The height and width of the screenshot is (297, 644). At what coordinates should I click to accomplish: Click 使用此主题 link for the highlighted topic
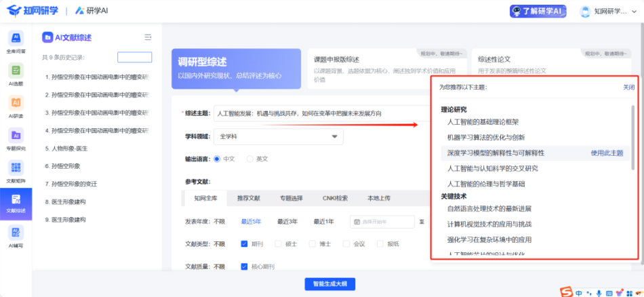pos(607,153)
